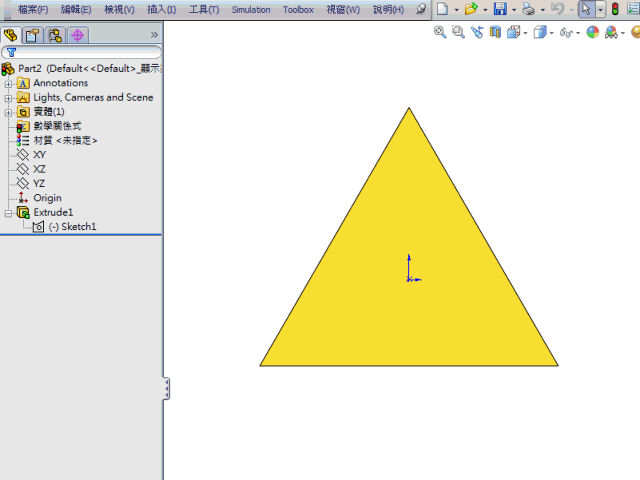Select the Annotations folder
640x480 pixels.
coord(52,83)
